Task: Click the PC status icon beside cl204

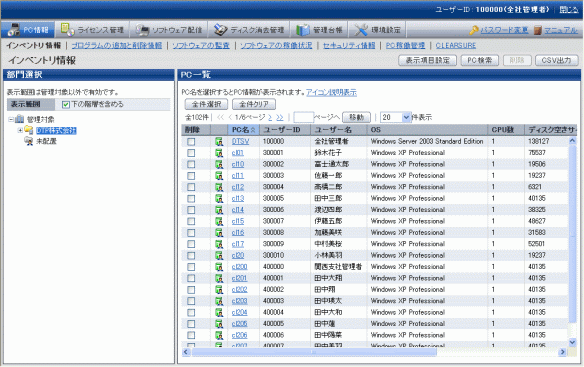Action: coord(219,312)
